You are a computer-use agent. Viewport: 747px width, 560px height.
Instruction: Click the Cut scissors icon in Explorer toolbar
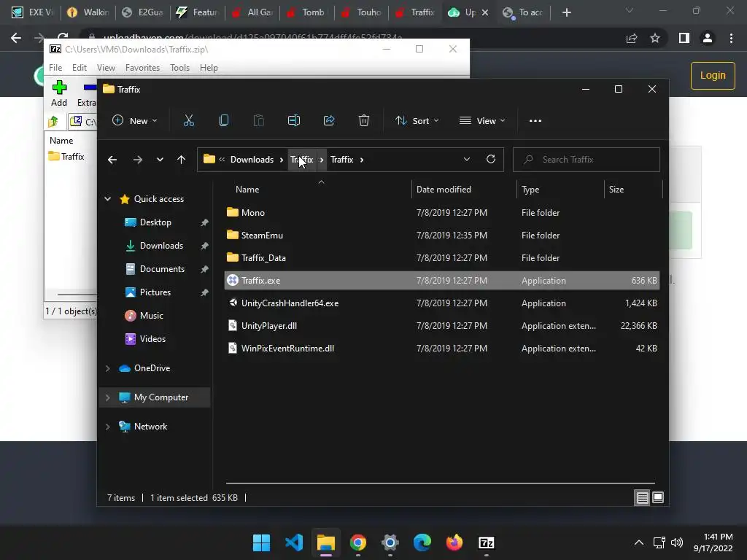[189, 121]
